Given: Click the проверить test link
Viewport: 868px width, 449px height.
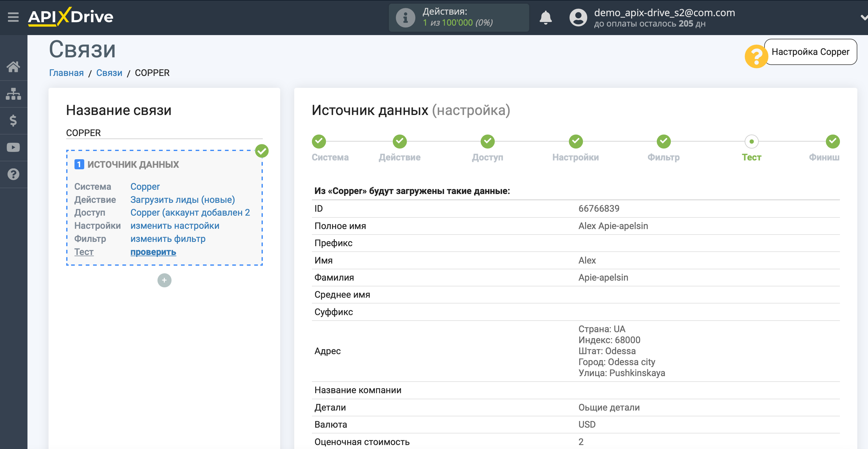Looking at the screenshot, I should point(153,252).
